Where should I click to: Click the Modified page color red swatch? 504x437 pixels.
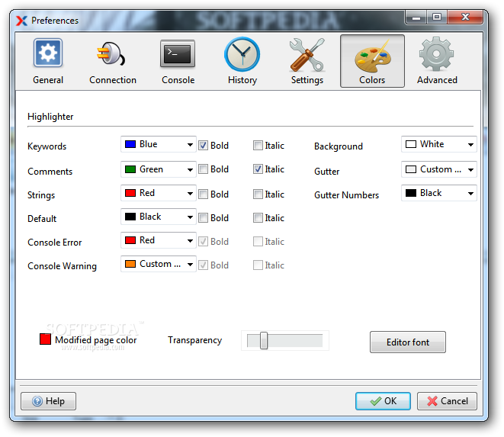(x=45, y=339)
